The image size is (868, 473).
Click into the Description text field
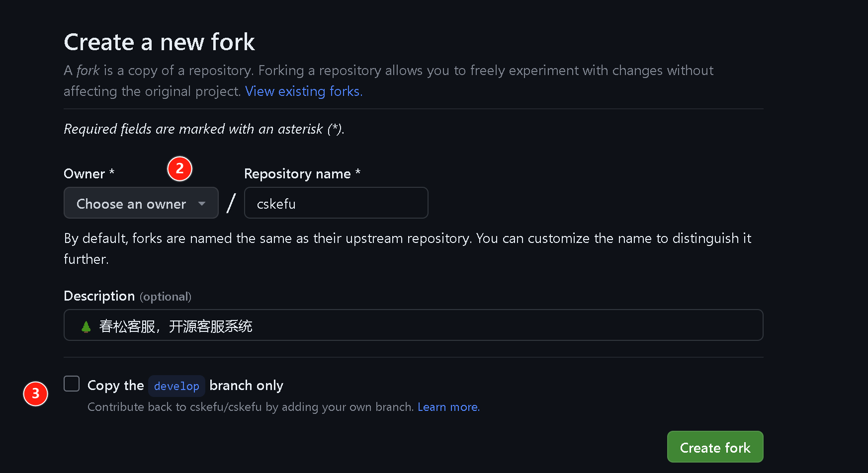pos(414,325)
